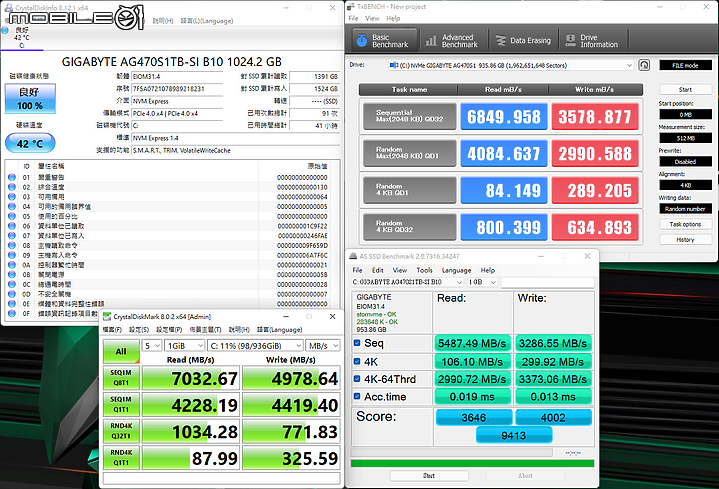Click status dot of SMART attribute 03
The width and height of the screenshot is (719, 489).
click(12, 197)
